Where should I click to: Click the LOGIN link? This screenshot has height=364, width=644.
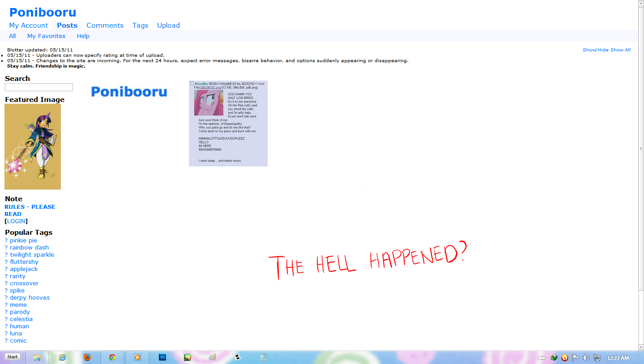point(16,221)
